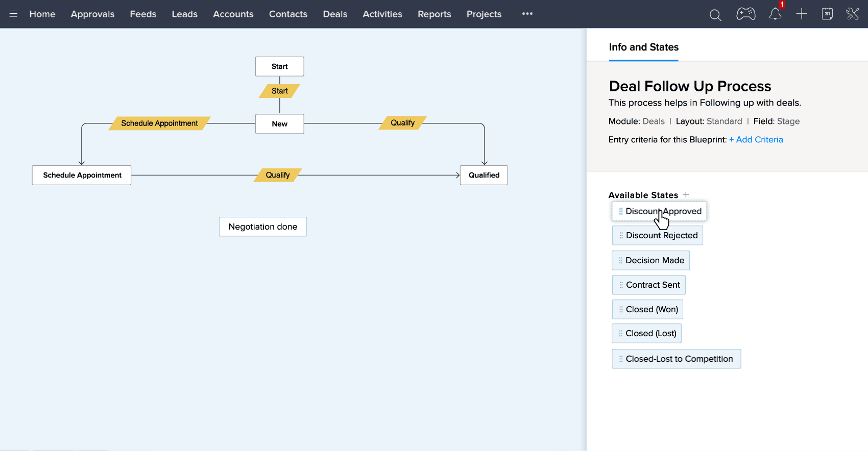Open the setup tools icon
The height and width of the screenshot is (451, 868).
pos(852,14)
